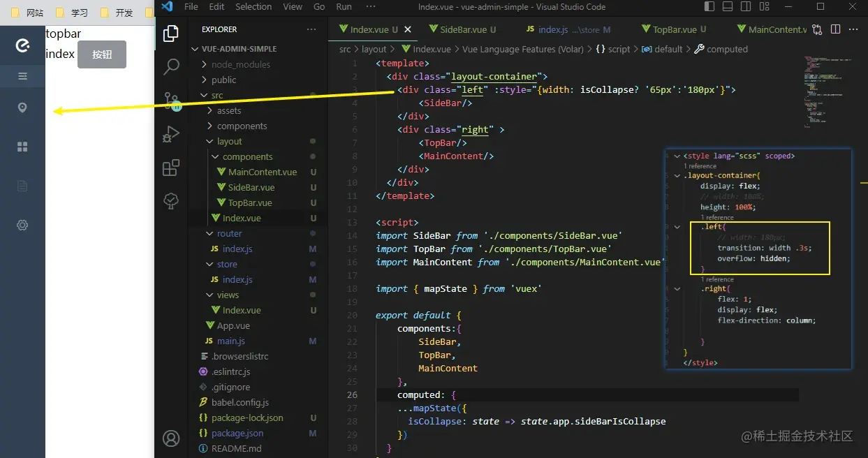
Task: Open the 开发 bookmark folder
Action: 117,13
